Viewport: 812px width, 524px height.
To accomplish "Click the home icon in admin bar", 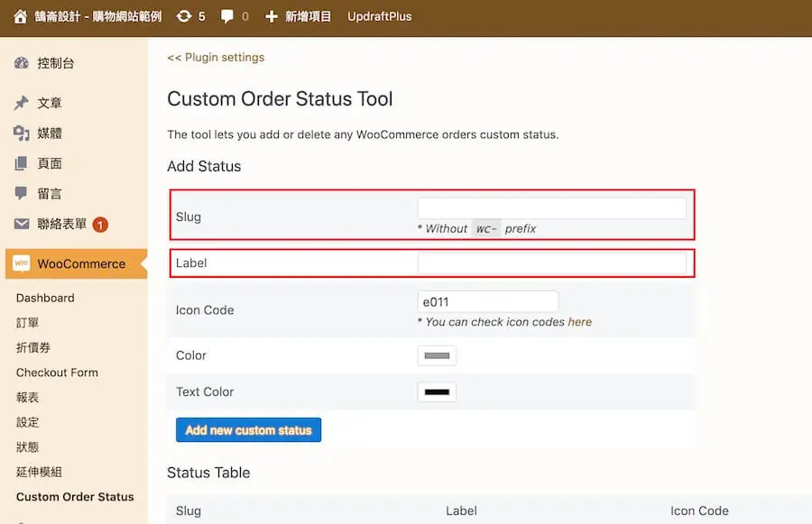I will coord(20,16).
